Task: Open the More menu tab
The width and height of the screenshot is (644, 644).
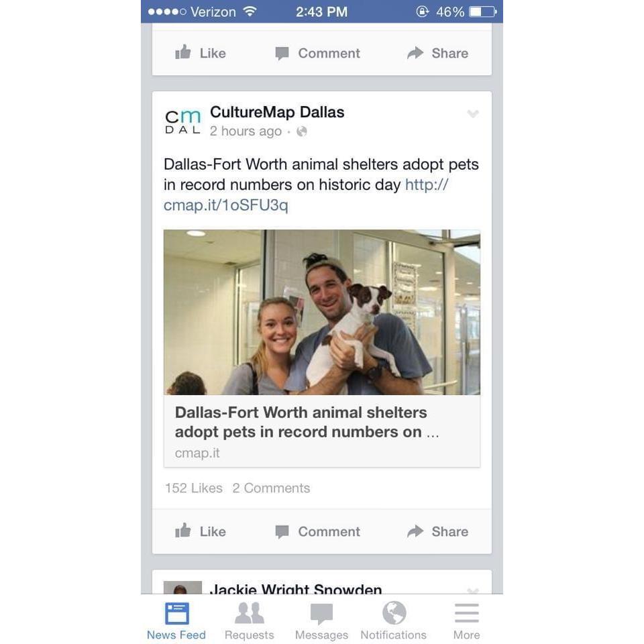Action: tap(467, 620)
